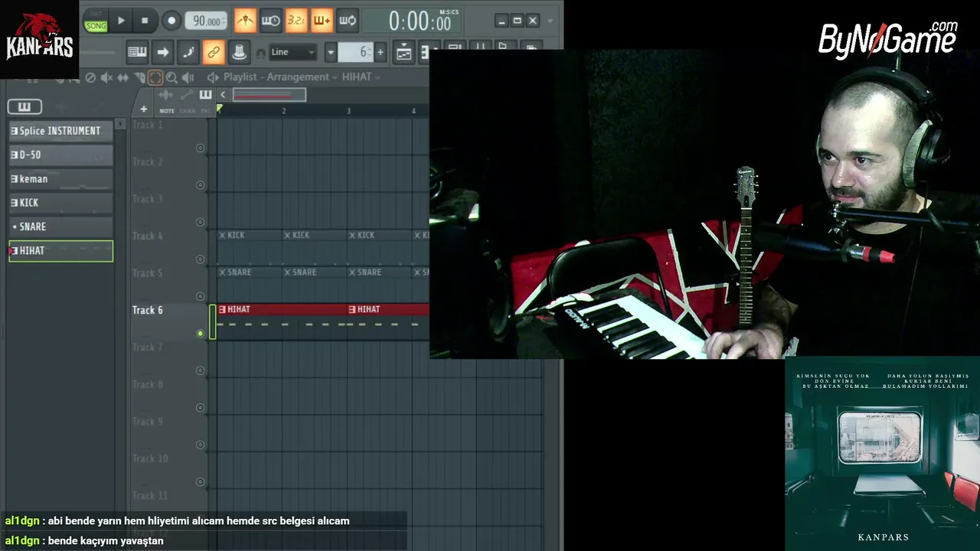Select the Delete tool in playlist toolbar
Image resolution: width=980 pixels, height=551 pixels.
pyautogui.click(x=90, y=77)
